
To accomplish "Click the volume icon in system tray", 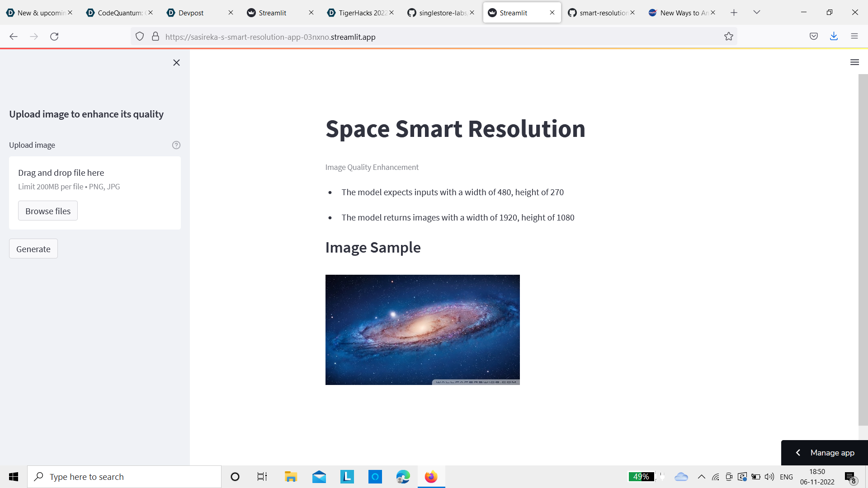I will (770, 477).
